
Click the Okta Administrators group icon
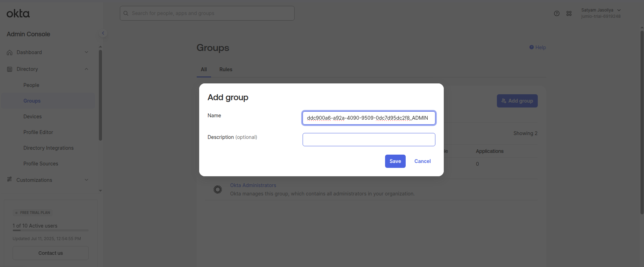tap(217, 190)
